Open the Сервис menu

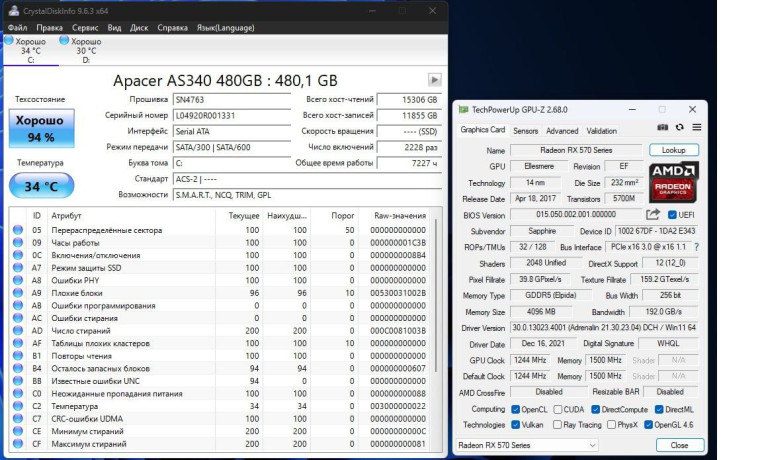(x=85, y=28)
